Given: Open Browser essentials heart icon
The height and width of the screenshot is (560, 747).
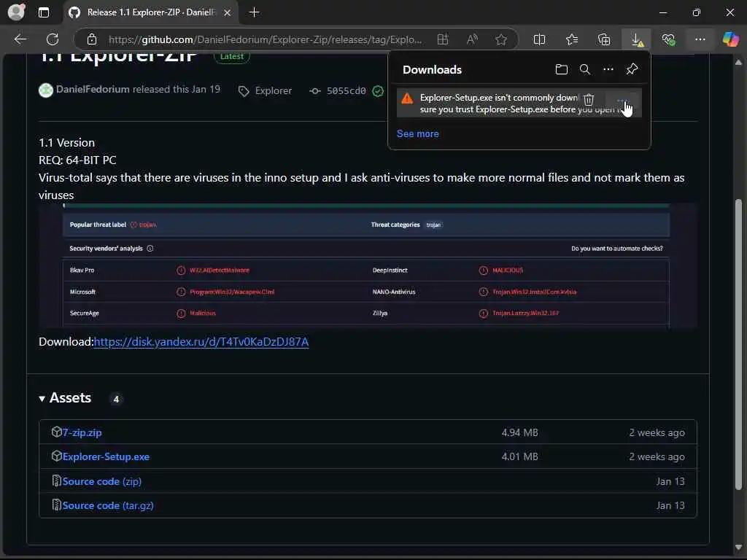Looking at the screenshot, I should [668, 39].
